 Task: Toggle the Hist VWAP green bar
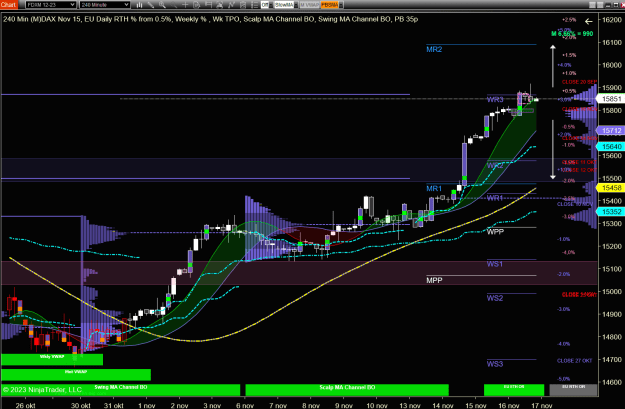(76, 375)
